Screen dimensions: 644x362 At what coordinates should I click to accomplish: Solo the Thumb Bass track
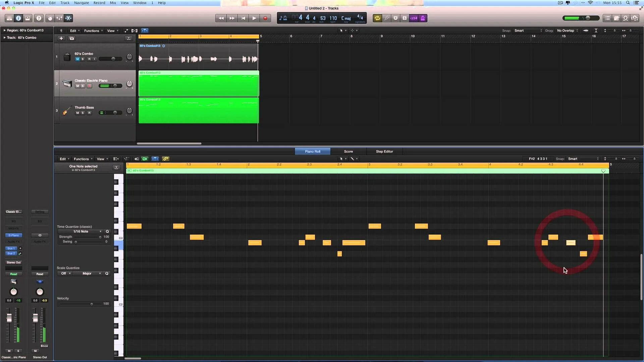click(x=83, y=113)
